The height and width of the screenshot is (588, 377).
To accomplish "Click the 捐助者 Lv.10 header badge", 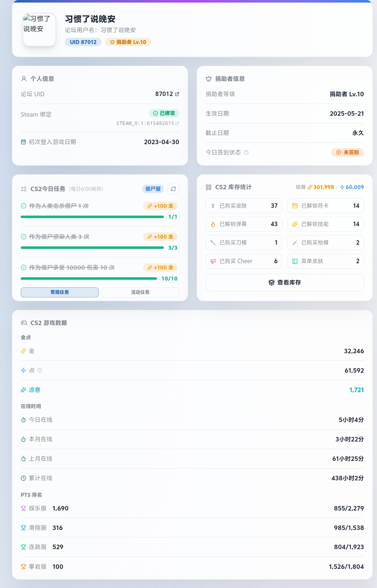I will [x=128, y=42].
